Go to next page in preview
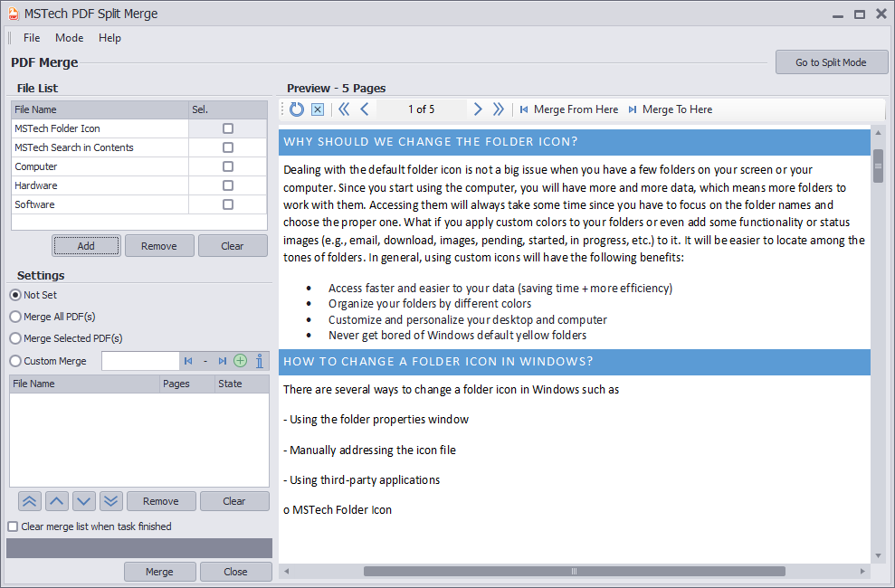 point(478,109)
